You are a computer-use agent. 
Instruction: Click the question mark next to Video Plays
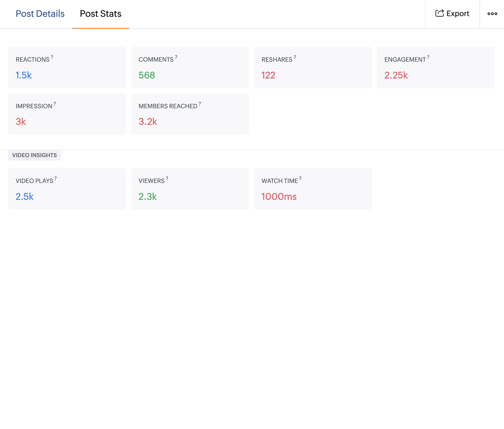click(56, 179)
